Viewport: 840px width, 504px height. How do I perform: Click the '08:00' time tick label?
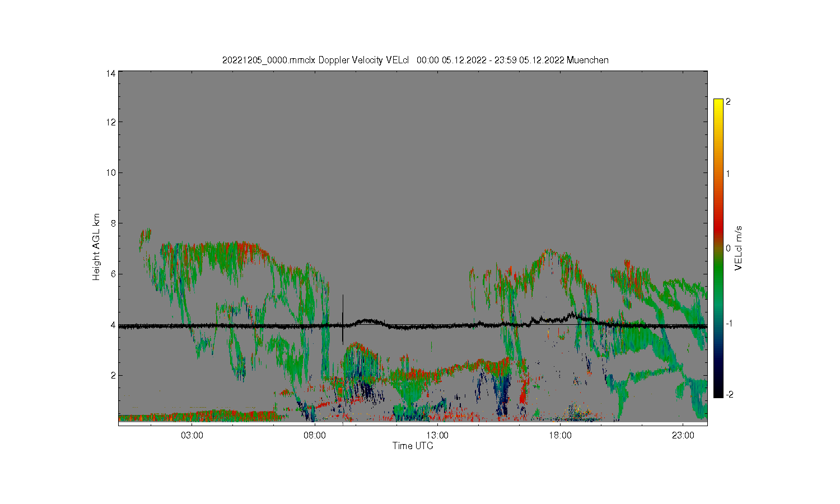[315, 435]
